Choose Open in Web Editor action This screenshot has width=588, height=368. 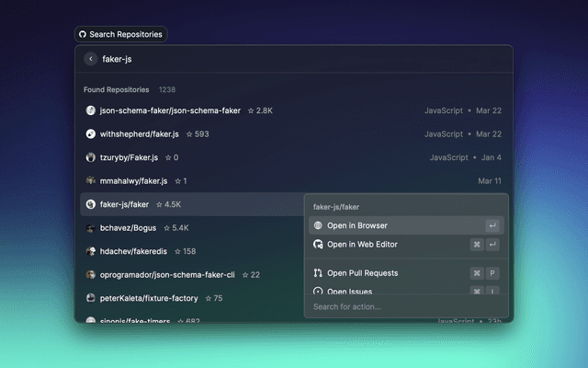[362, 245]
